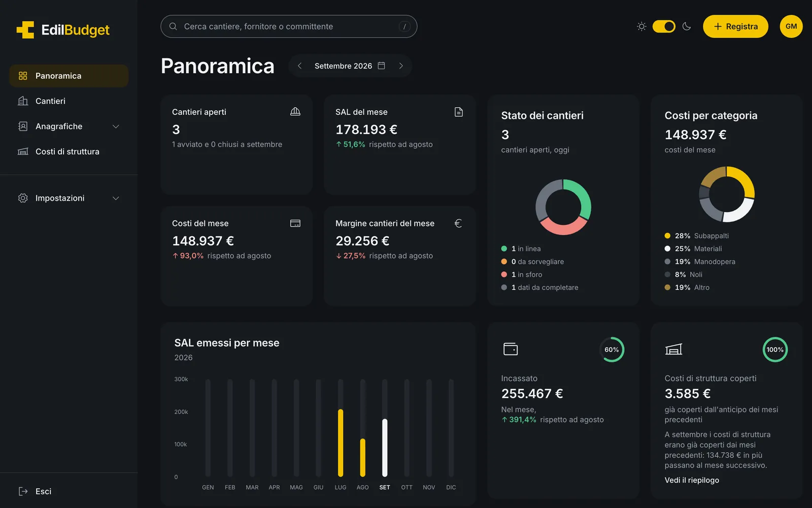The image size is (812, 508).
Task: Click the calendar icon beside Settembre 2026
Action: [x=382, y=66]
